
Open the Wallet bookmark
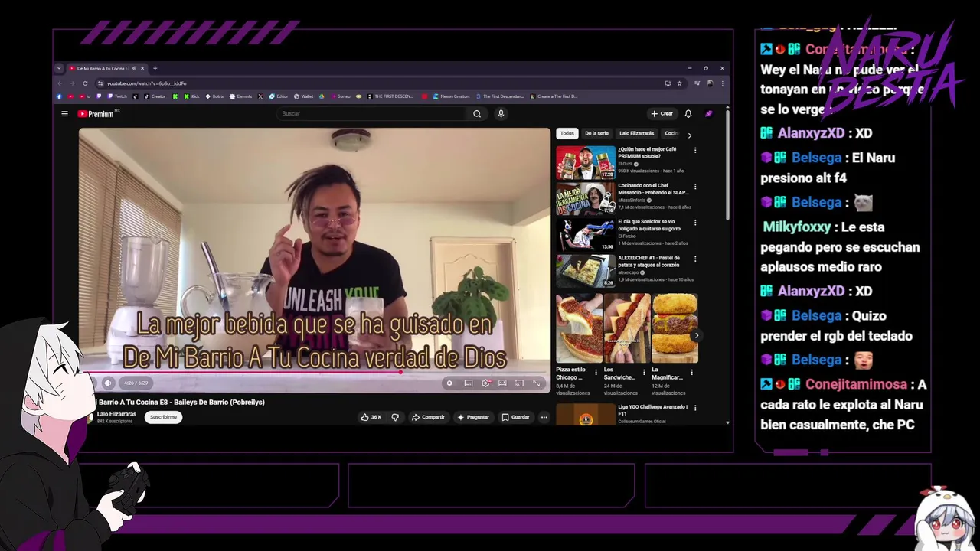point(304,96)
